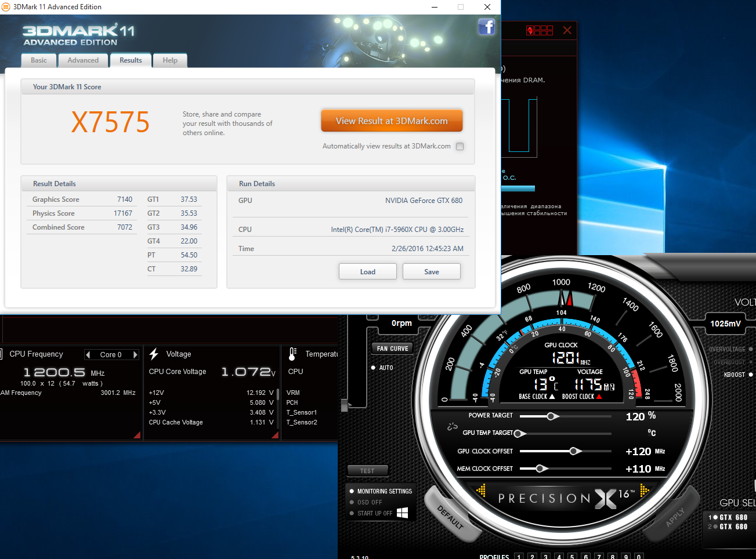Click the Boost Clock red triangle marker
Image resolution: width=756 pixels, height=559 pixels.
pos(599,397)
